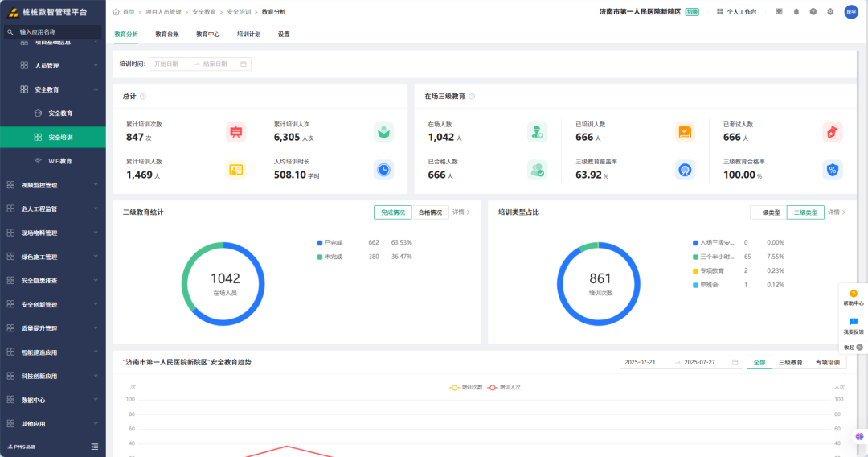Viewport: 868px width, 457px height.
Task: Expand 危大工程监管 sidebar menu
Action: coord(53,209)
